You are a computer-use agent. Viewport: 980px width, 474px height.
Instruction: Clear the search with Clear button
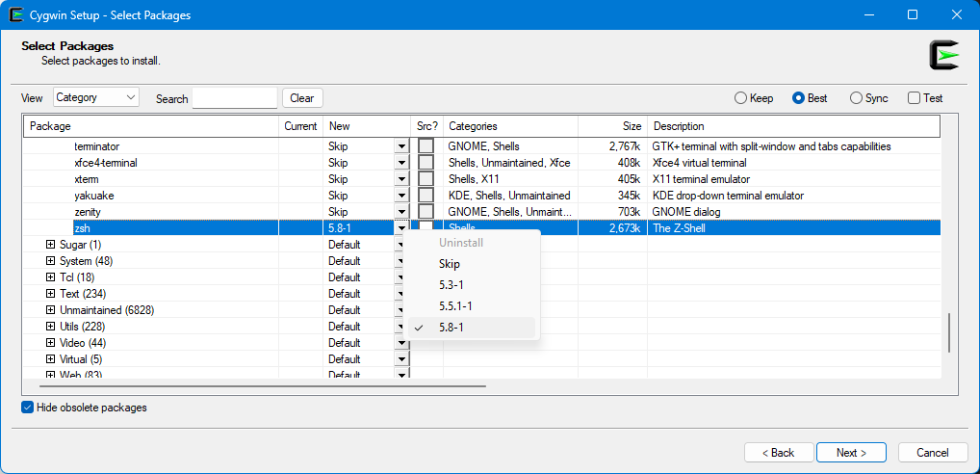pos(302,98)
